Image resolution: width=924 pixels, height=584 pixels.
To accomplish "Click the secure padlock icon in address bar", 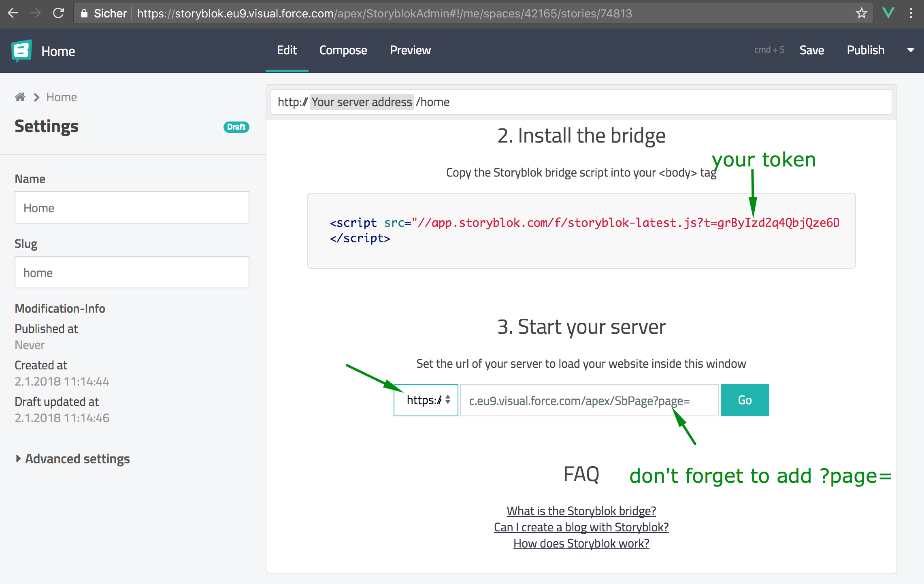I will coord(84,13).
